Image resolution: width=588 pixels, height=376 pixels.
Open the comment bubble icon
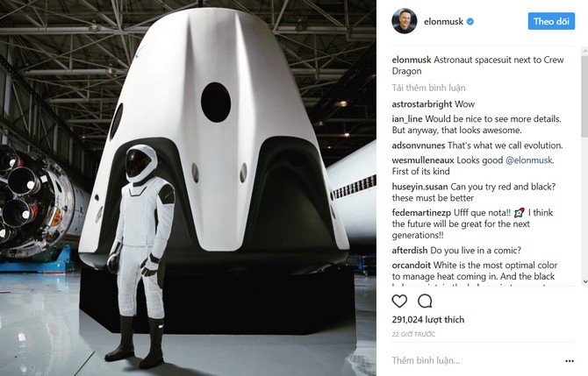pos(425,301)
